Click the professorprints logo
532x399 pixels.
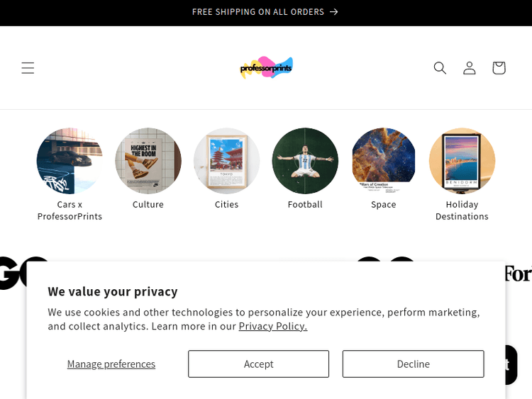point(266,68)
